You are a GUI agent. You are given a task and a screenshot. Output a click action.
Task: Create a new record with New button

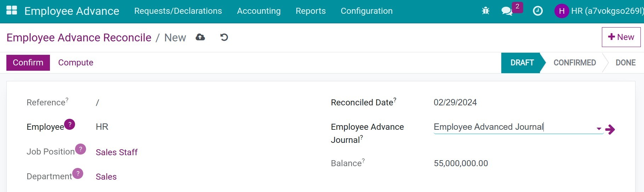pyautogui.click(x=621, y=37)
